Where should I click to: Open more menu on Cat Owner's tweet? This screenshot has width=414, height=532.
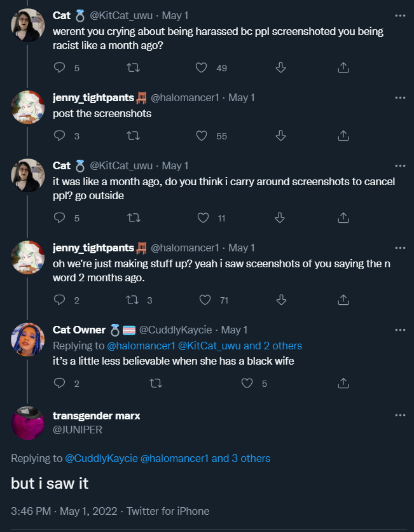pos(399,330)
